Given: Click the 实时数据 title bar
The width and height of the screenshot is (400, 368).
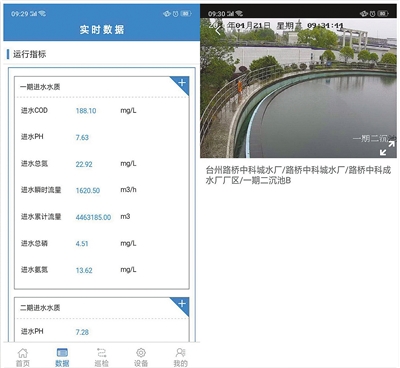Looking at the screenshot, I should (102, 30).
